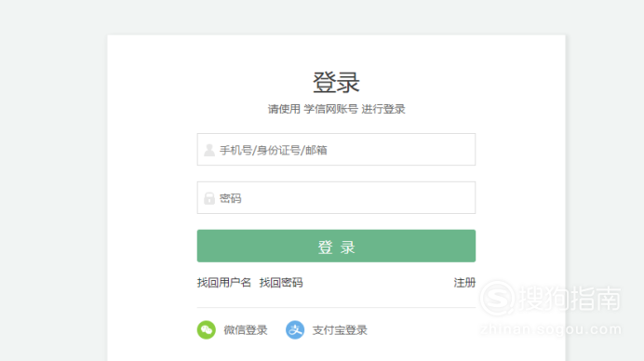Click the user avatar icon in username field
Viewport: 644px width, 361px height.
[209, 150]
